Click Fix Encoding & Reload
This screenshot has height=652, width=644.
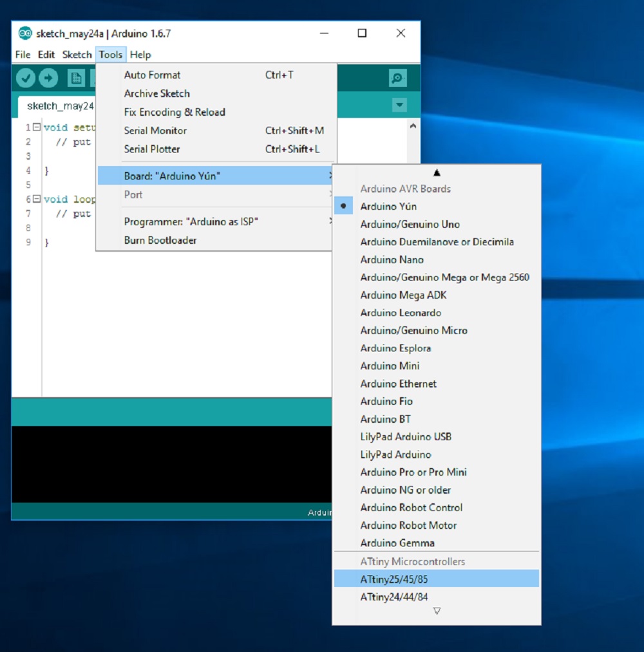coord(215,112)
